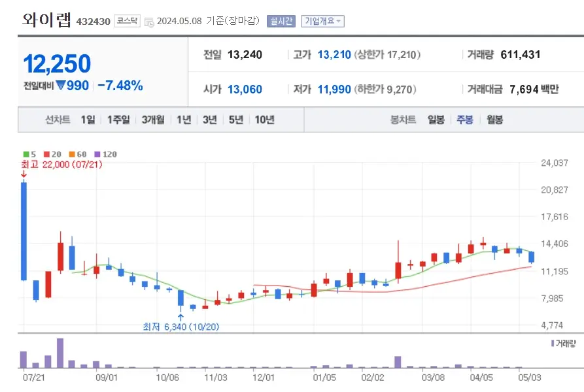The height and width of the screenshot is (392, 584).
Task: Click the green 5-period moving average legend icon
Action: pyautogui.click(x=26, y=154)
